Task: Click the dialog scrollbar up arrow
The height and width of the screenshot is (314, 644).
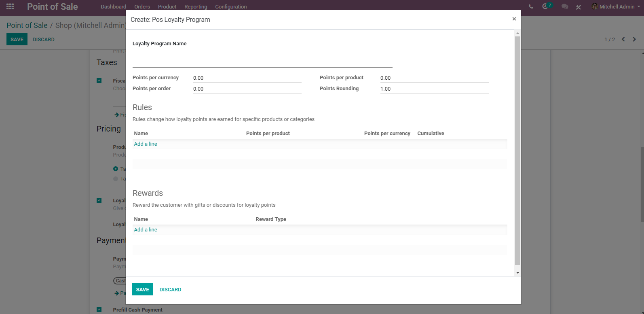Action: pos(517,33)
